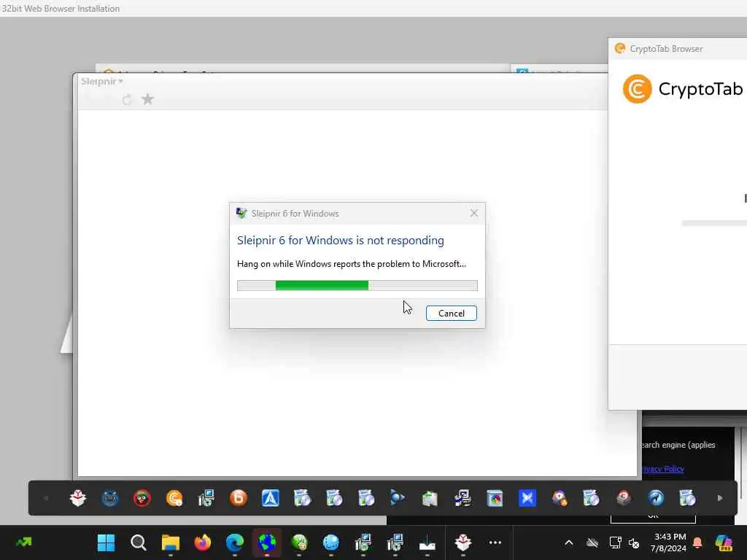Viewport: 747px width, 560px height.
Task: Switch to the active globe browser taskbar icon
Action: (267, 542)
